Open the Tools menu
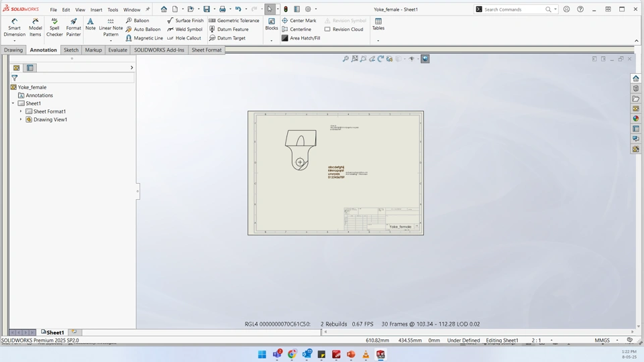644x362 pixels. [113, 9]
